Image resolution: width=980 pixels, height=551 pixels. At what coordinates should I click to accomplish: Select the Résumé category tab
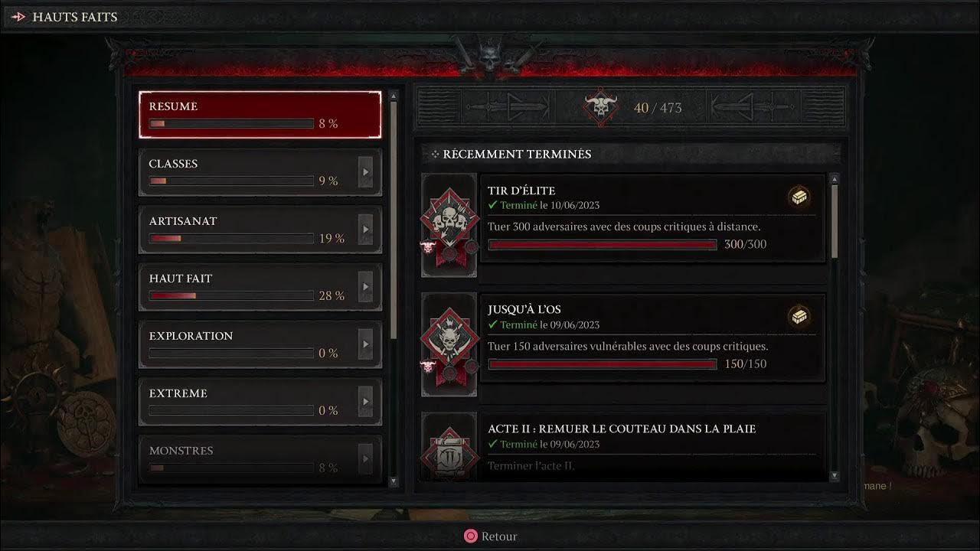click(x=260, y=115)
